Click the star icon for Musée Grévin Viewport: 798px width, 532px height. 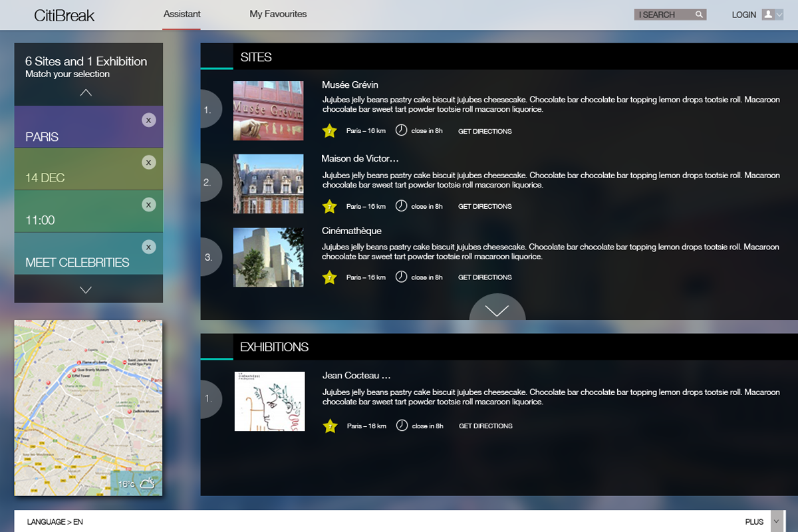329,131
